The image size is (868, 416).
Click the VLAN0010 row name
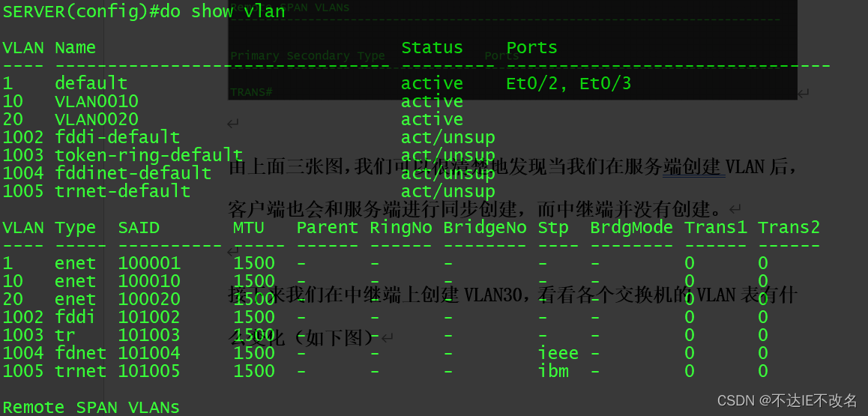tap(97, 102)
